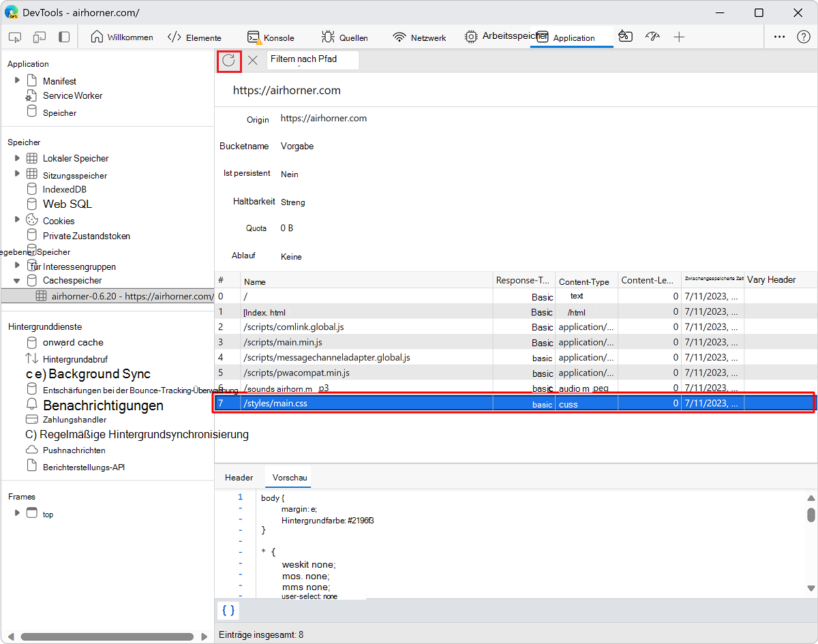818x644 pixels.
Task: Open the Header tab
Action: pyautogui.click(x=239, y=478)
